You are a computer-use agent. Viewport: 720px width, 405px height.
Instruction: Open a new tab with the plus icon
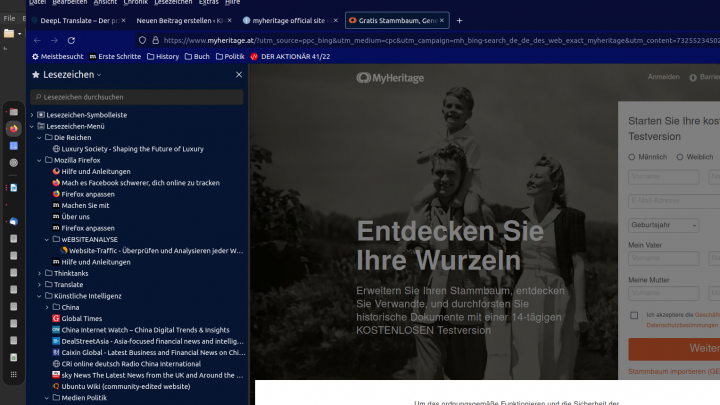coord(459,20)
